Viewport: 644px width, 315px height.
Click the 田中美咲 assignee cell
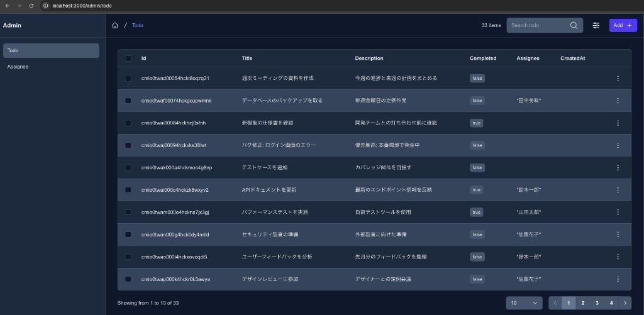click(x=528, y=101)
